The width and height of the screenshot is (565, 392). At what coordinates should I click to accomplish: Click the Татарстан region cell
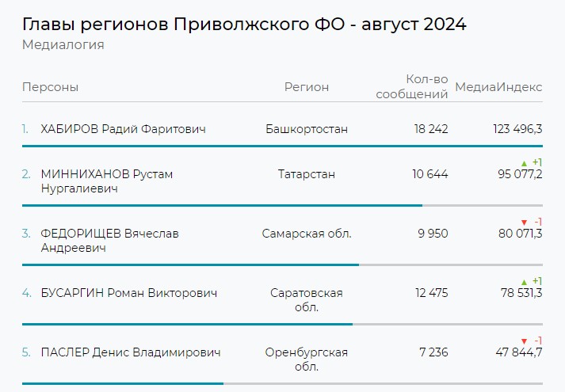(x=307, y=173)
